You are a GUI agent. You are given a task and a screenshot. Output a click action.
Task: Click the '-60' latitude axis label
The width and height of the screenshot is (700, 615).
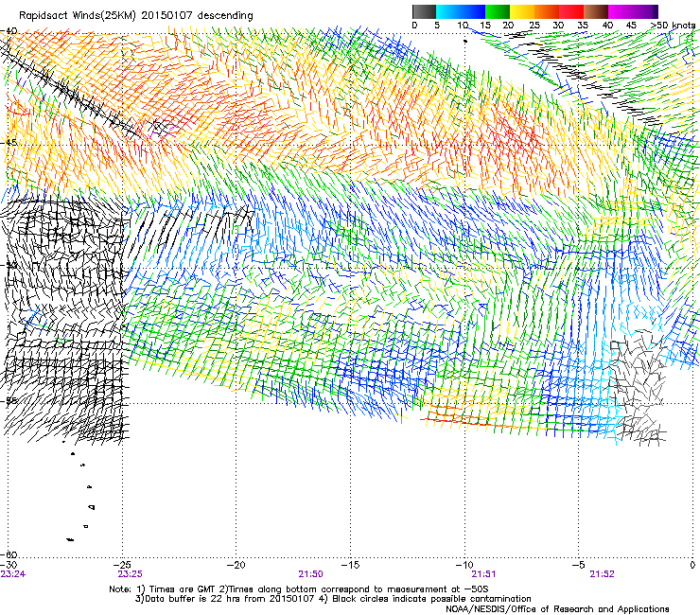[9, 554]
